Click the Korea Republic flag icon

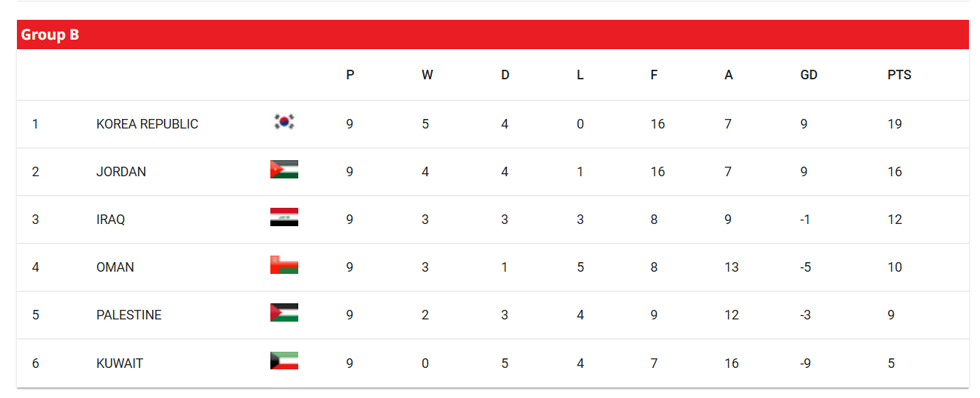284,122
